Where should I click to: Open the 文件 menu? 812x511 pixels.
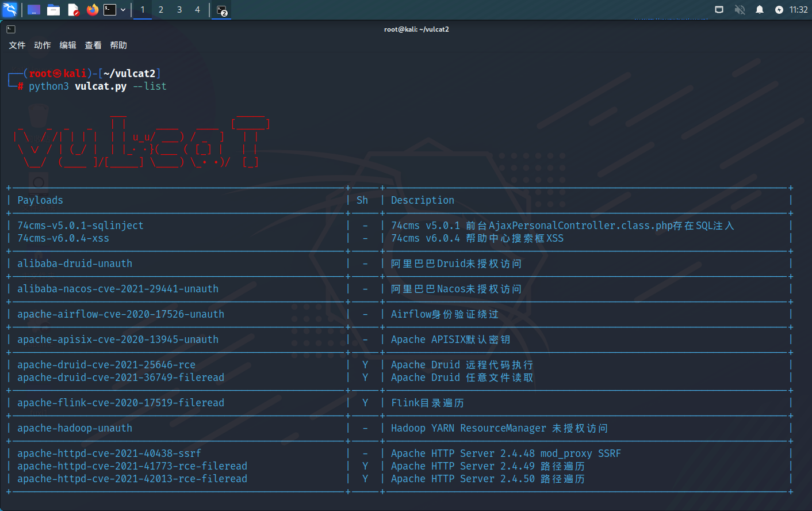(x=17, y=45)
